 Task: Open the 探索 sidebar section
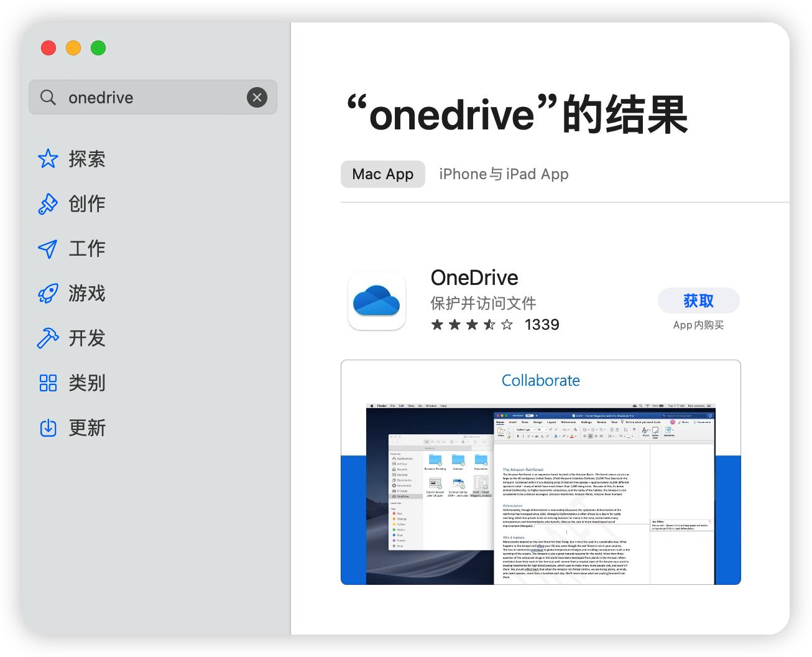click(87, 159)
